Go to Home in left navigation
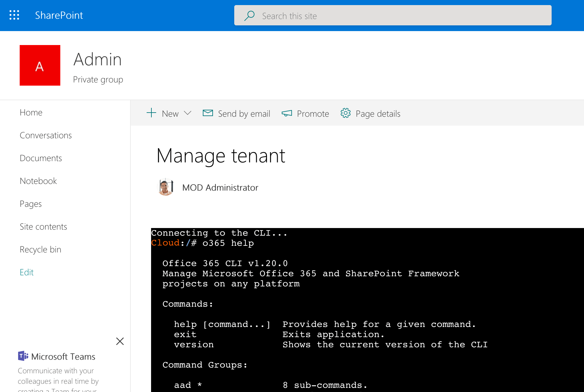 [31, 113]
